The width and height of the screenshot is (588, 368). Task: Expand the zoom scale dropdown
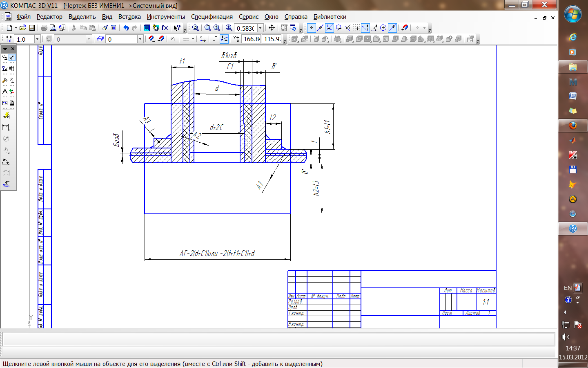260,28
